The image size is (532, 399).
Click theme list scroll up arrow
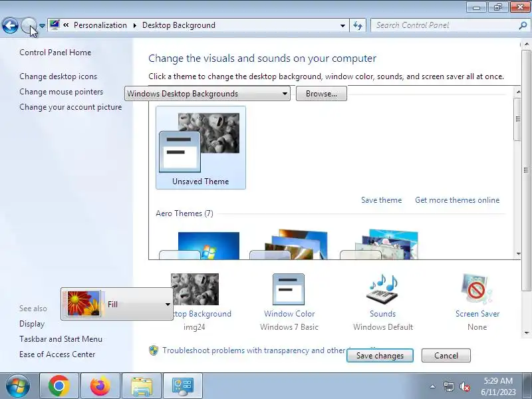click(518, 92)
